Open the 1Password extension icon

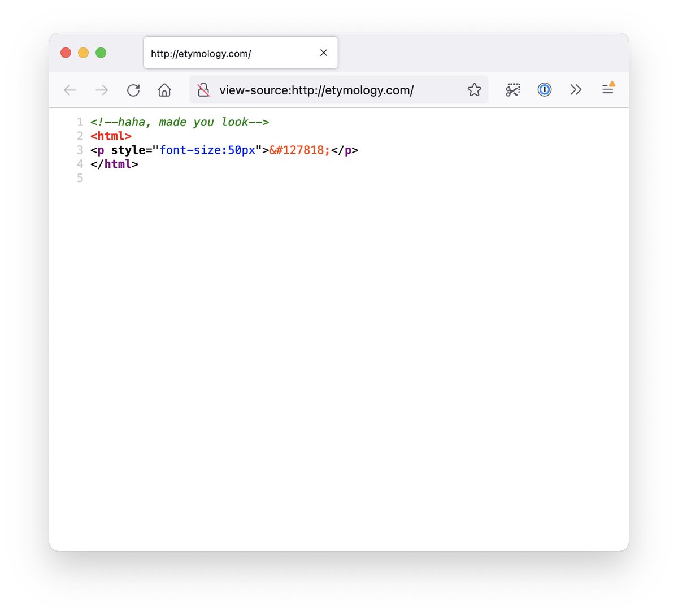coord(545,90)
